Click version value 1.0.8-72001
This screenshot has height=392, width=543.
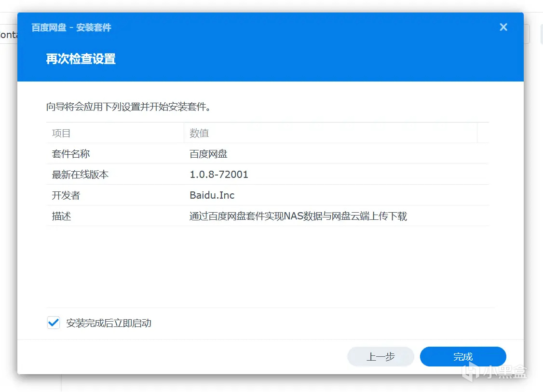(219, 175)
